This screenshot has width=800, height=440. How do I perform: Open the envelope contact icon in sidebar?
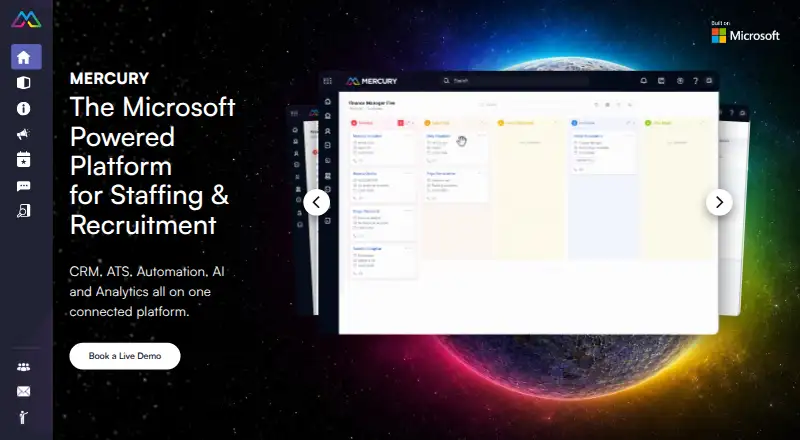[x=23, y=392]
